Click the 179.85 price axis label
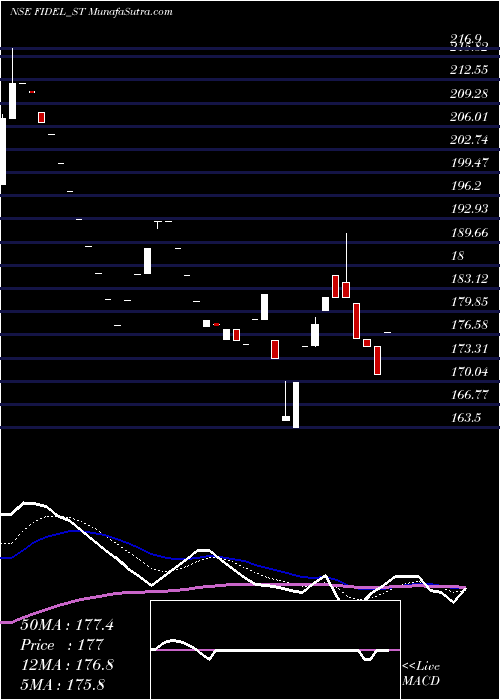500x700 pixels. (x=469, y=302)
